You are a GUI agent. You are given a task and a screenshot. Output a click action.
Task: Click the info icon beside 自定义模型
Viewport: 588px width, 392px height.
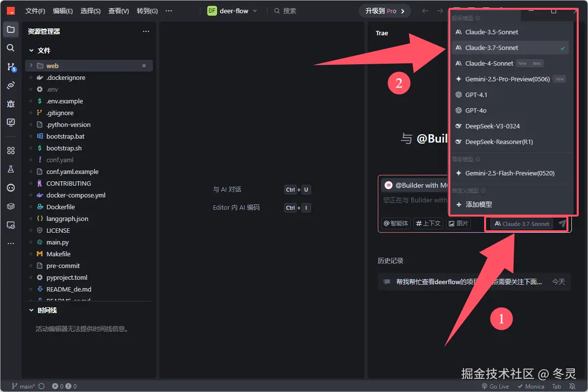[483, 191]
